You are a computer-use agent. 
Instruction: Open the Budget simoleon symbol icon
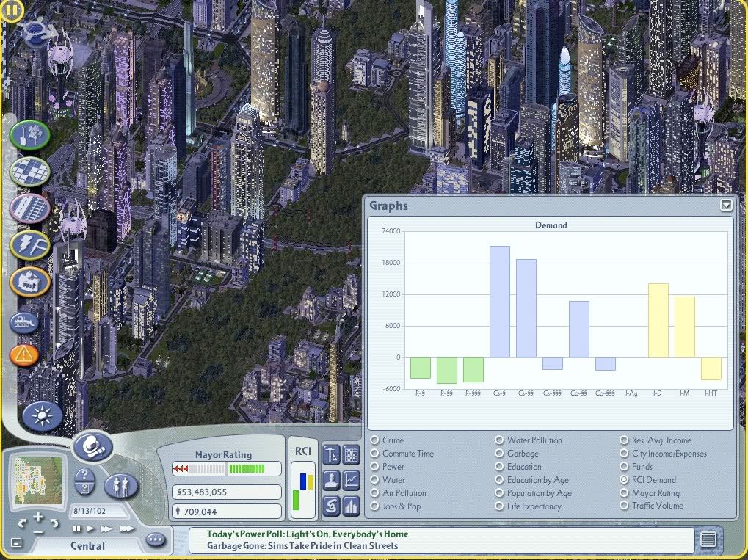332,506
